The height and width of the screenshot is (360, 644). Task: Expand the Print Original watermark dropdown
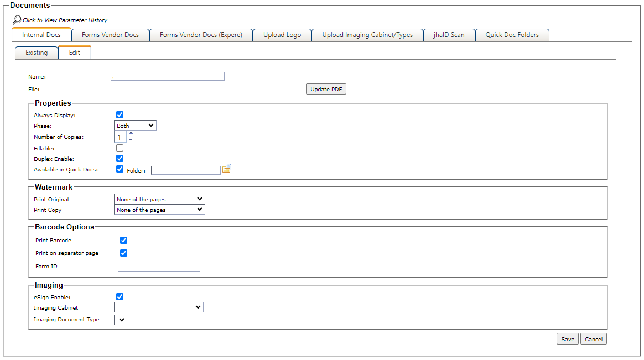tap(159, 199)
